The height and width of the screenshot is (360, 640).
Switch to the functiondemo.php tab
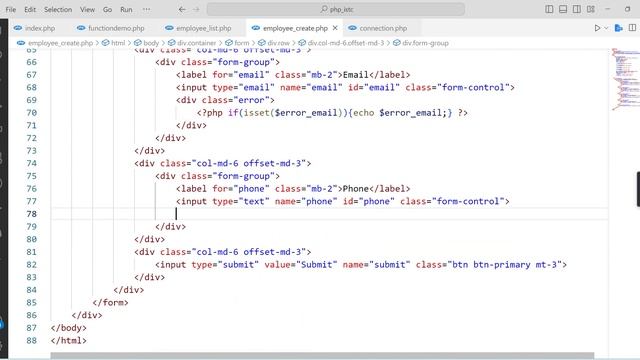point(116,28)
